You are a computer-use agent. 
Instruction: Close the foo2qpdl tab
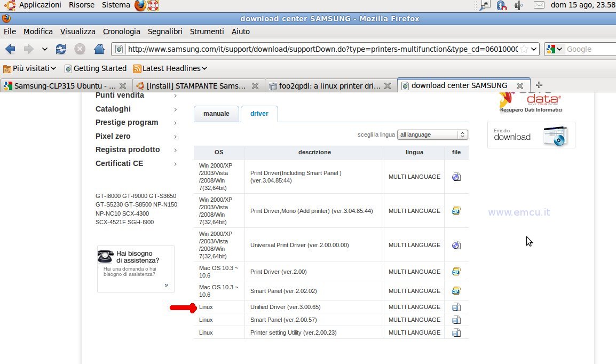click(x=388, y=85)
